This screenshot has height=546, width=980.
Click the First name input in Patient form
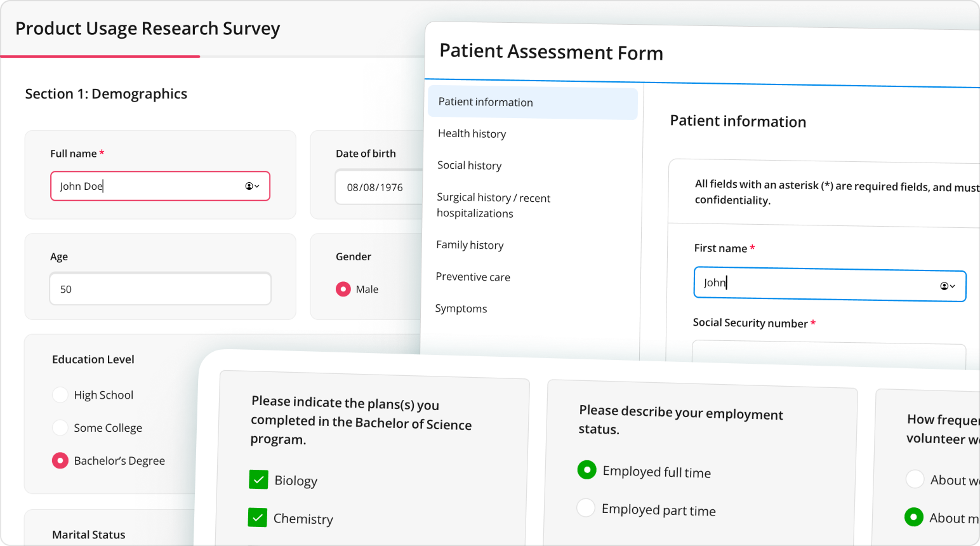[x=830, y=284]
